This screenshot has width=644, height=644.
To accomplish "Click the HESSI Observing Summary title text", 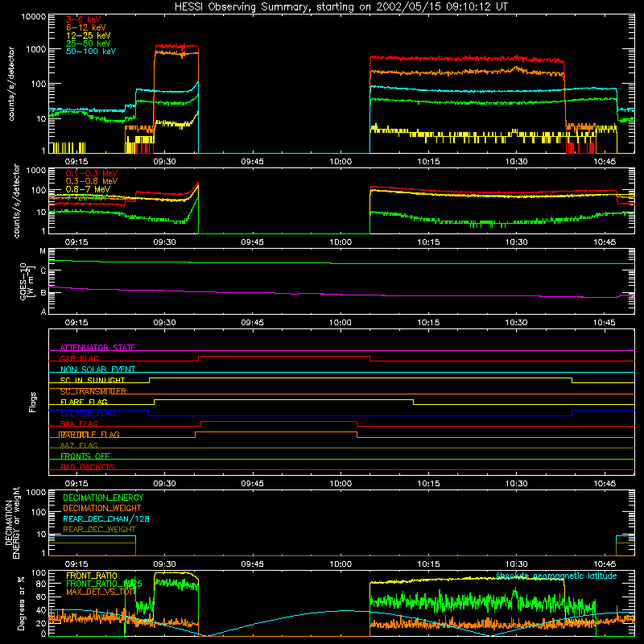I will point(341,7).
